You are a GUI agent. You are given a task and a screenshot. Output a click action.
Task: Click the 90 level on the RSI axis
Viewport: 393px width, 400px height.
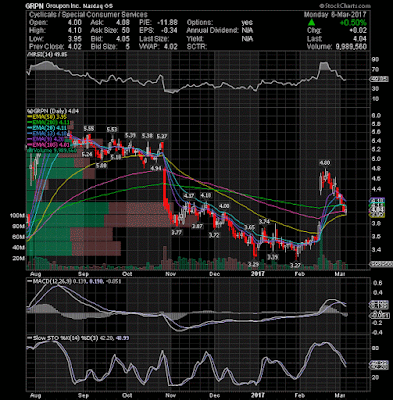coord(375,59)
